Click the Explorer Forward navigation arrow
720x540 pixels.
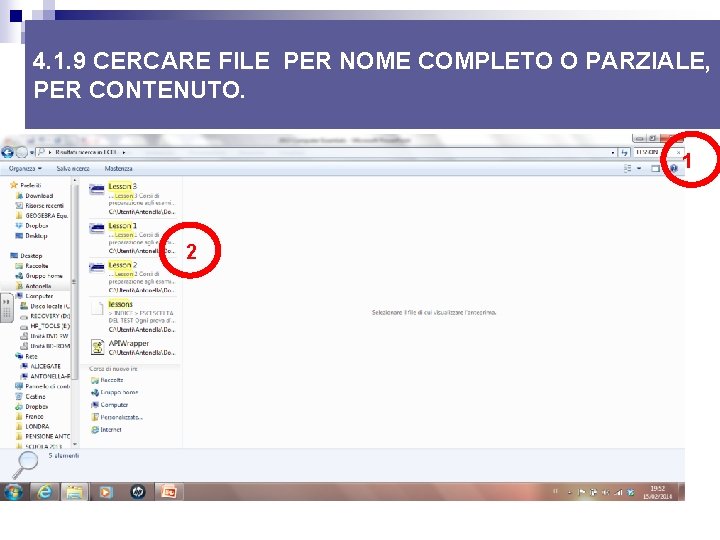(x=21, y=152)
